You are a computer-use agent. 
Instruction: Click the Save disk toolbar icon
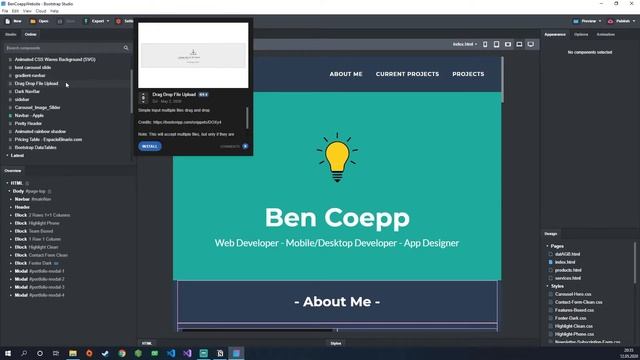click(x=60, y=21)
